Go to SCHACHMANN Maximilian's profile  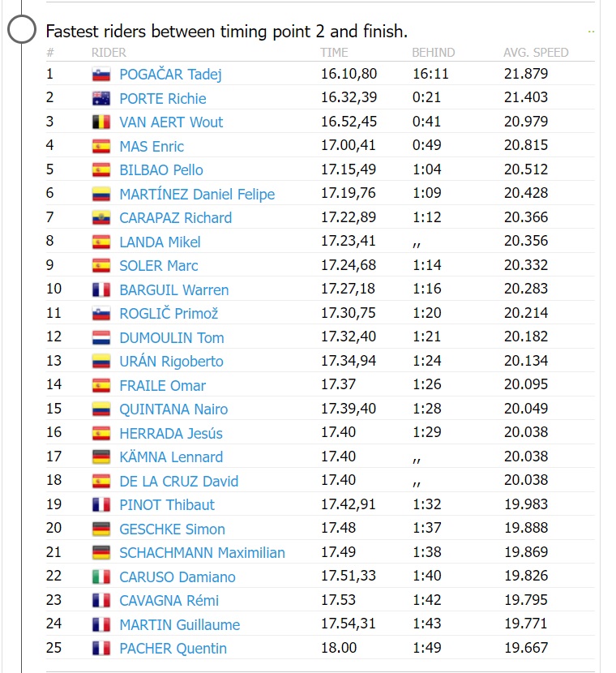coord(202,553)
